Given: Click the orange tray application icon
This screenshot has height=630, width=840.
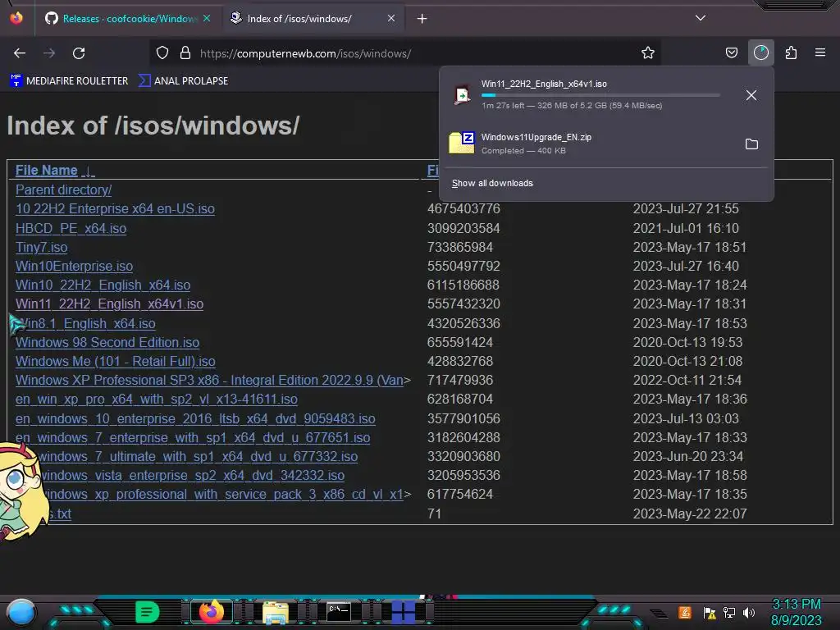Looking at the screenshot, I should (x=685, y=612).
